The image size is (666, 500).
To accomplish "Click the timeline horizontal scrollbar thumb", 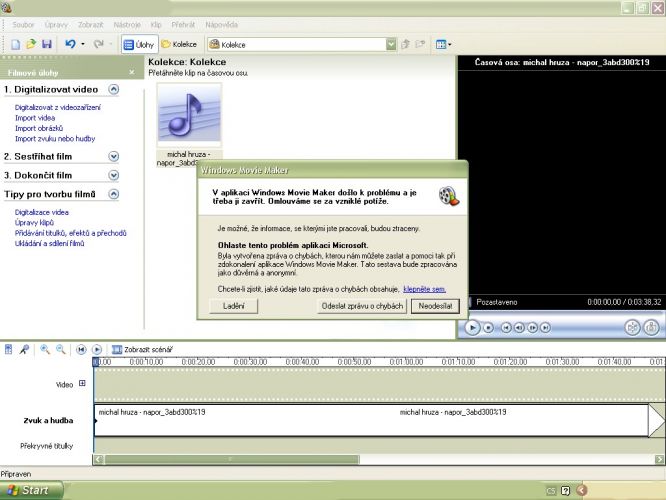I will [x=232, y=459].
